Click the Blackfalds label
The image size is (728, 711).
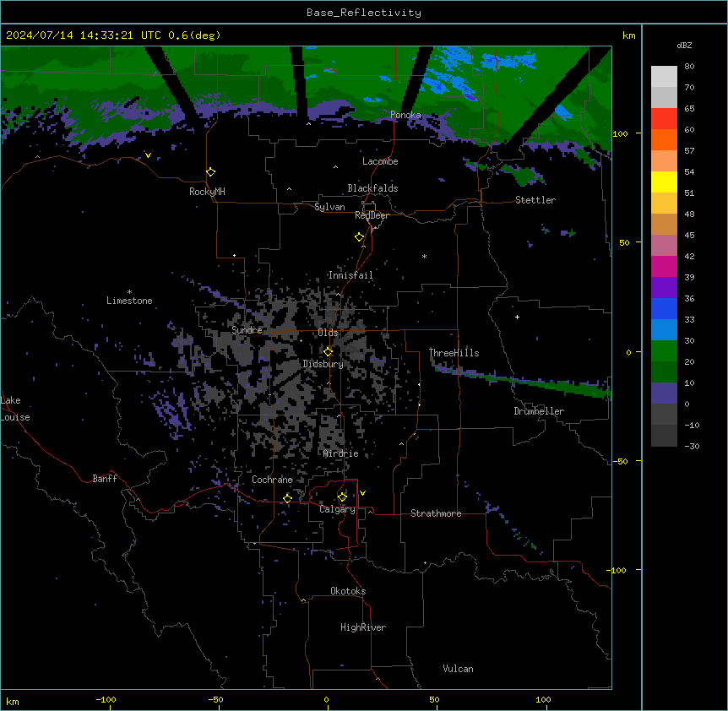click(x=372, y=188)
